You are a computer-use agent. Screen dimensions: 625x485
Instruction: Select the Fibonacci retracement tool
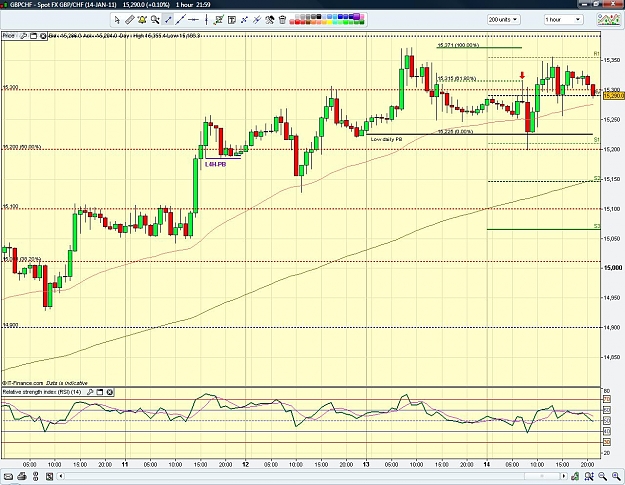(218, 20)
